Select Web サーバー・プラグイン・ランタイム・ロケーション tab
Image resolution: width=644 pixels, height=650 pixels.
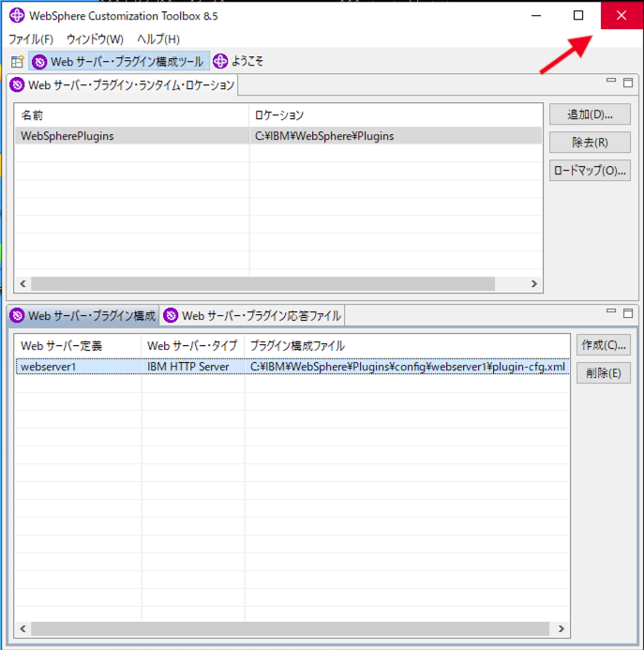(x=123, y=85)
